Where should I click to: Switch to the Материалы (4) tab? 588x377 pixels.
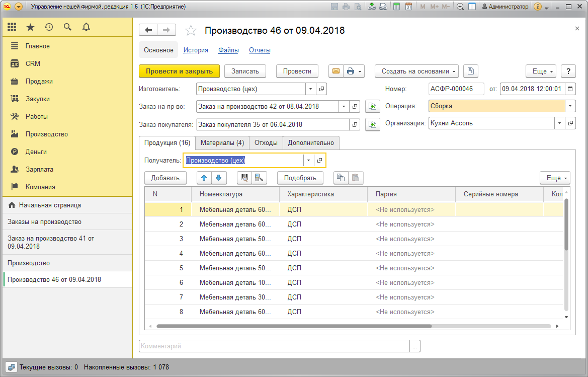tap(222, 142)
